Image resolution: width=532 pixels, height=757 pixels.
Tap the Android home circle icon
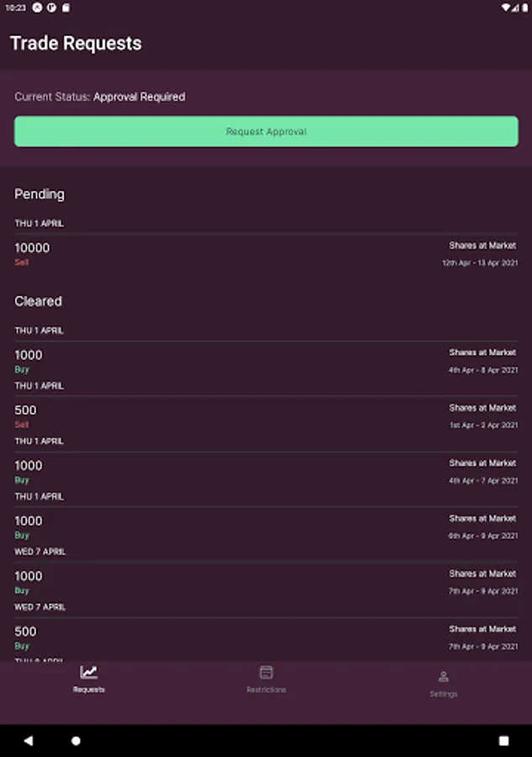click(x=76, y=741)
